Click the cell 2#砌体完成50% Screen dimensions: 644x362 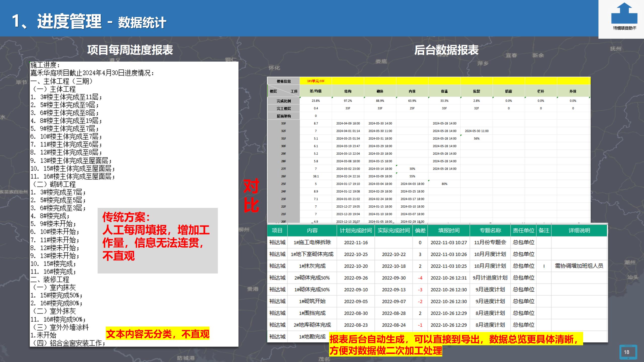[x=312, y=278]
